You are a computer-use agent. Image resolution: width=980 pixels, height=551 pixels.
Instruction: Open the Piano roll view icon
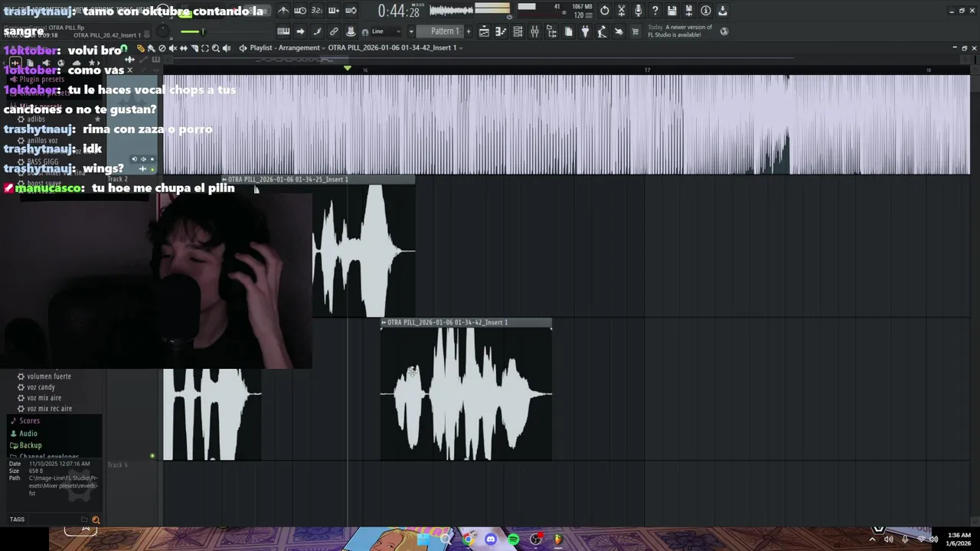[501, 31]
